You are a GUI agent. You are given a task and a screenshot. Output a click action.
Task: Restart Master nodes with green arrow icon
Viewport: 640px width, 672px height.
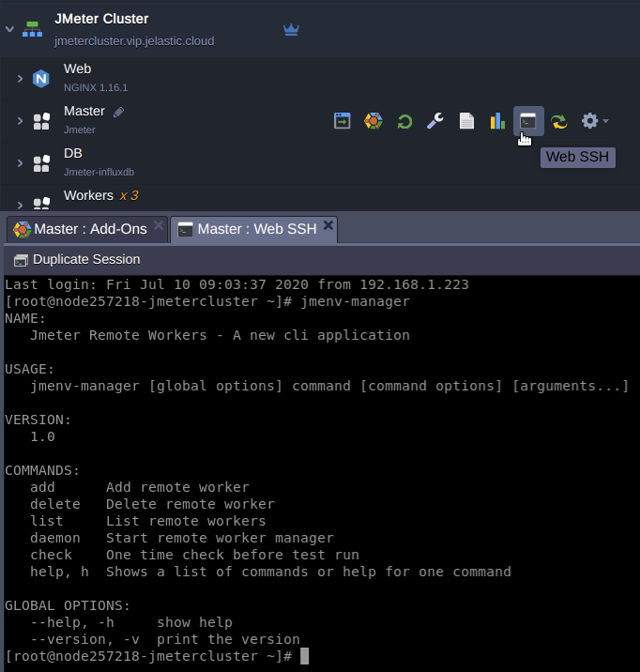click(404, 121)
